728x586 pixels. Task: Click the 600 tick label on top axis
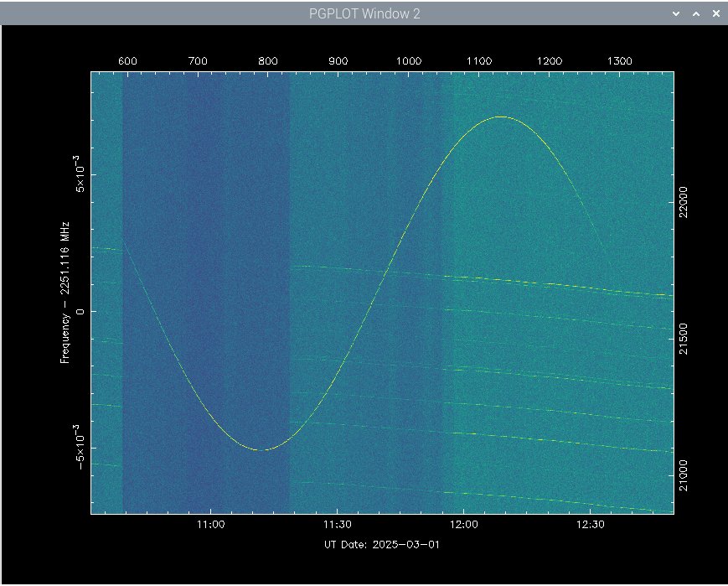(x=127, y=61)
